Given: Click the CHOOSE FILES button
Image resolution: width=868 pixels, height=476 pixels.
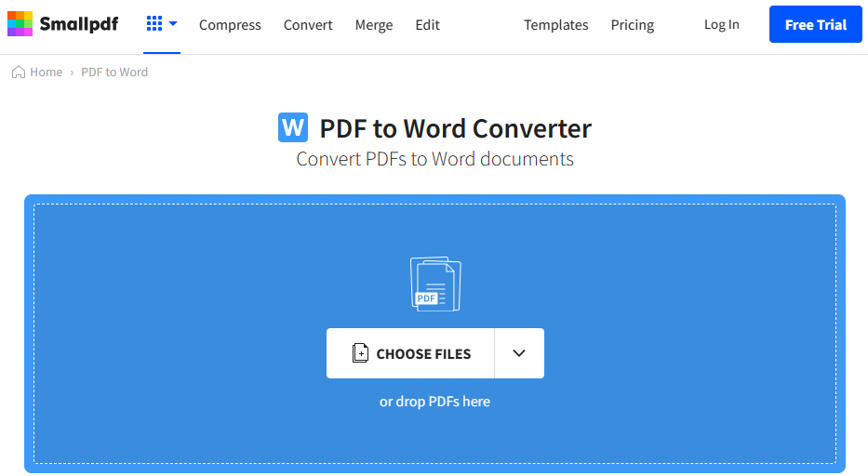Looking at the screenshot, I should coord(410,353).
